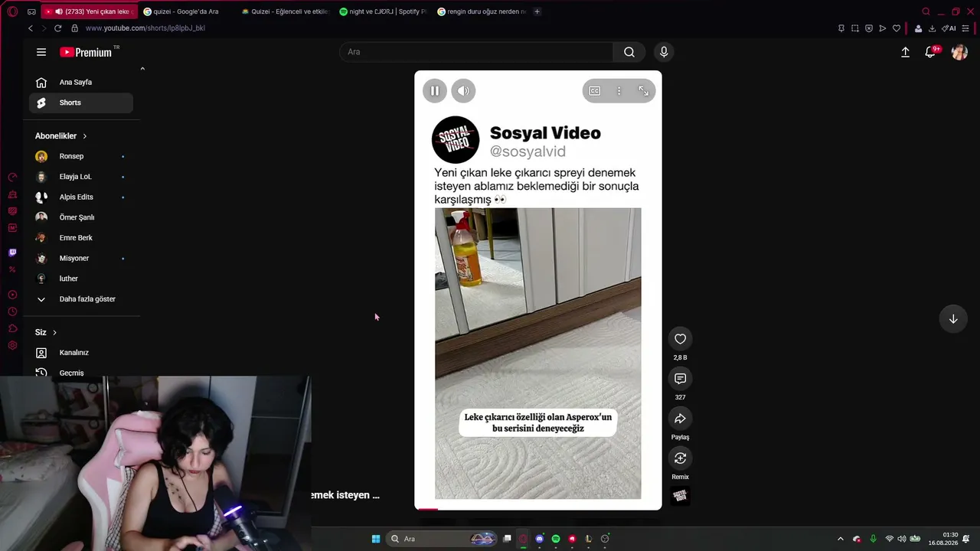Add page to bookmarks with heart
The width and height of the screenshot is (980, 551).
click(x=897, y=28)
